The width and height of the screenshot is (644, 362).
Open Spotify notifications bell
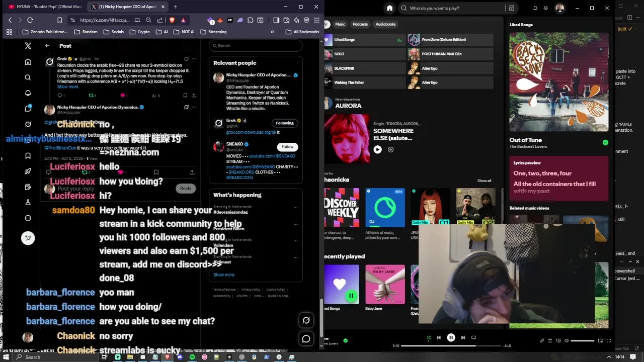pos(535,8)
